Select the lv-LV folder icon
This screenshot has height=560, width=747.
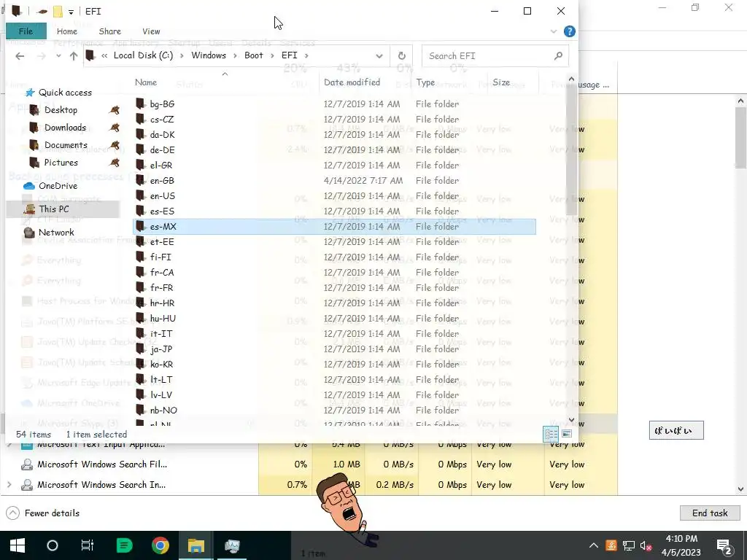pyautogui.click(x=140, y=394)
